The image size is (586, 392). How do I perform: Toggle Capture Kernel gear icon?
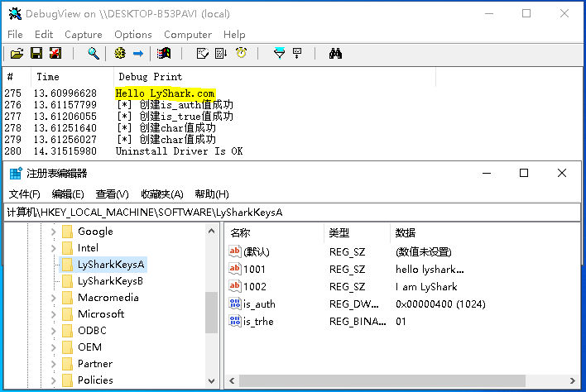coord(120,54)
